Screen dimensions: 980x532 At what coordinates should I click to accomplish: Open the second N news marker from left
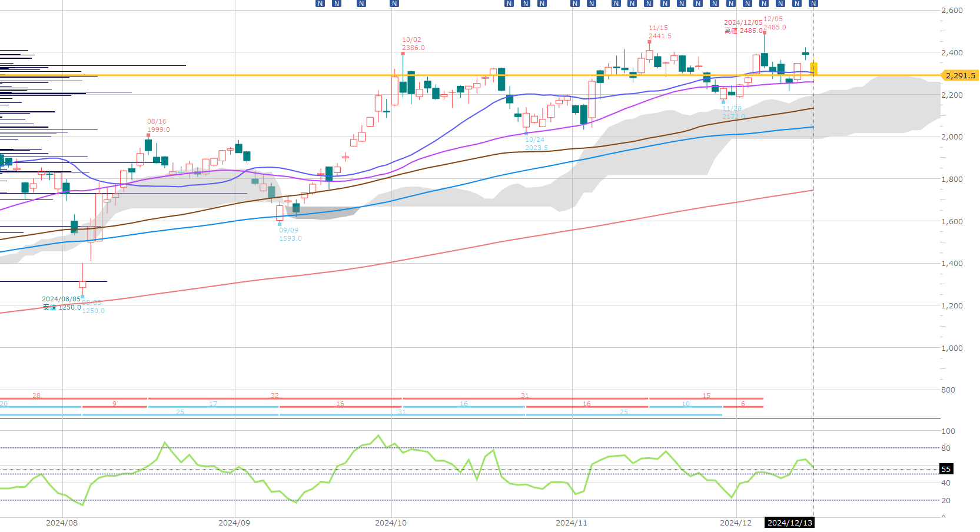[337, 4]
